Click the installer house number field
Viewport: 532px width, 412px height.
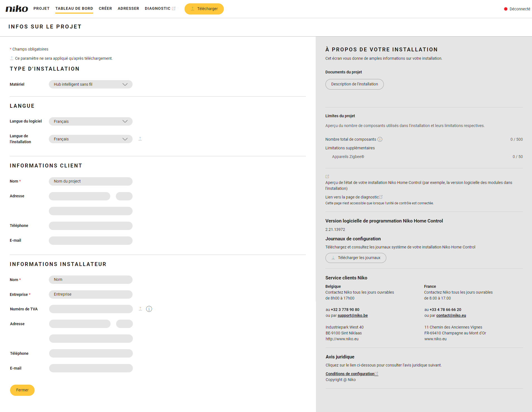pos(124,324)
